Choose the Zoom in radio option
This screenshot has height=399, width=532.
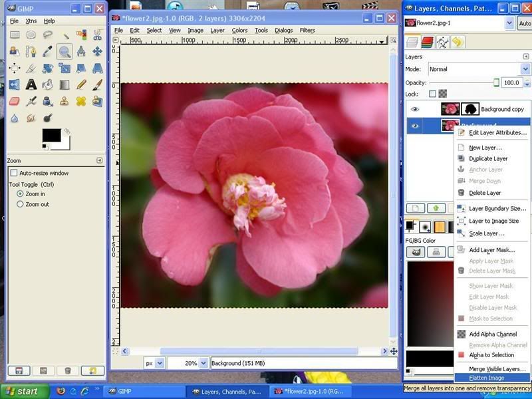click(x=20, y=194)
